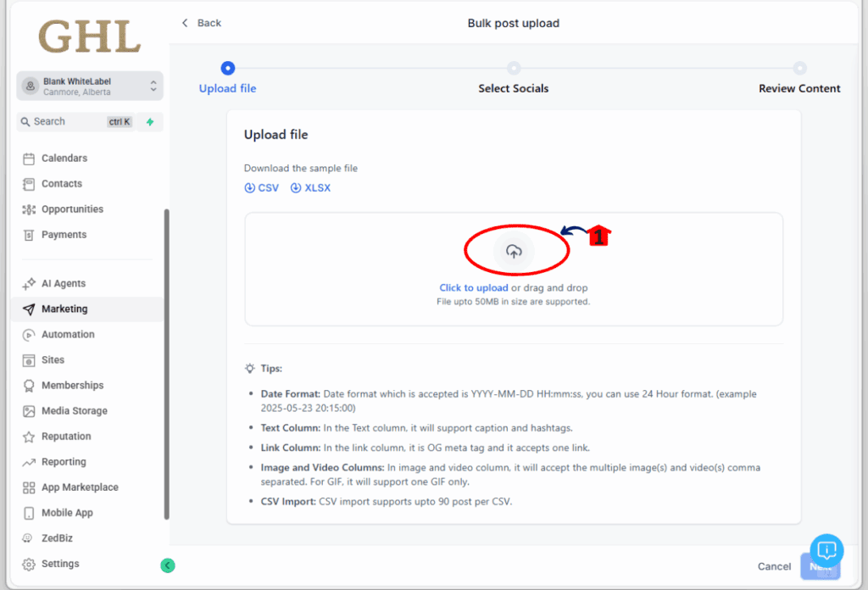The height and width of the screenshot is (590, 868).
Task: Click the Media Storage image icon
Action: coord(29,411)
